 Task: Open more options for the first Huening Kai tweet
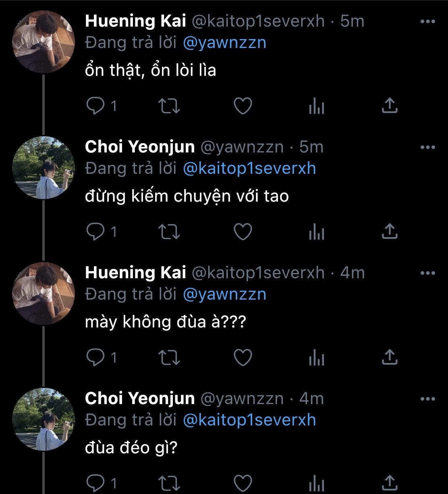coord(427,21)
